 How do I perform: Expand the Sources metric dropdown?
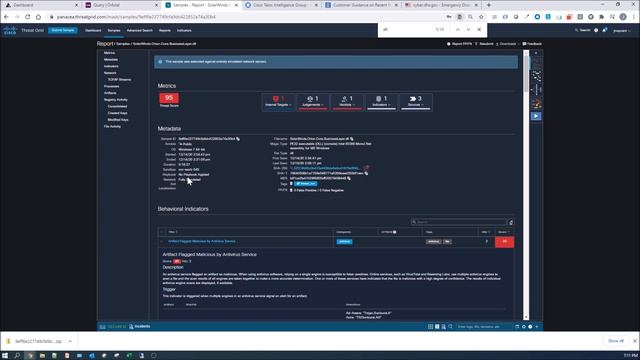coord(416,102)
